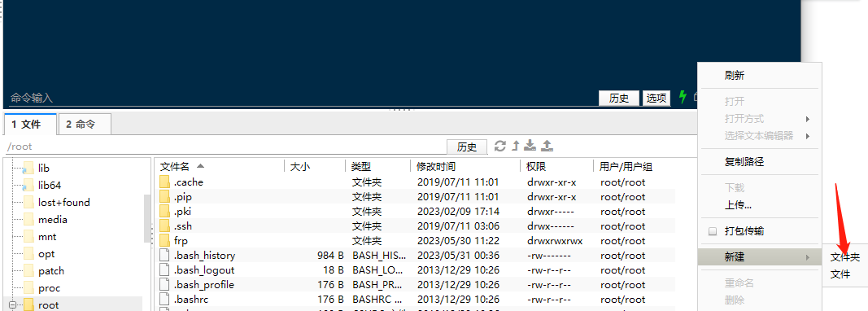Image resolution: width=868 pixels, height=311 pixels.
Task: Click the lib symlink folder icon in tree
Action: coord(28,168)
